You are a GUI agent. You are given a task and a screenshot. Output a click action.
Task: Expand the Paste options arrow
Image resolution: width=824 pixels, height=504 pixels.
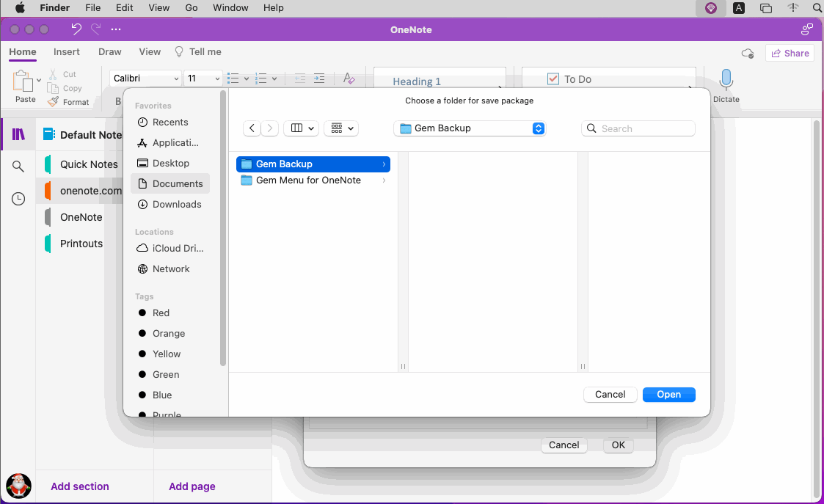38,81
